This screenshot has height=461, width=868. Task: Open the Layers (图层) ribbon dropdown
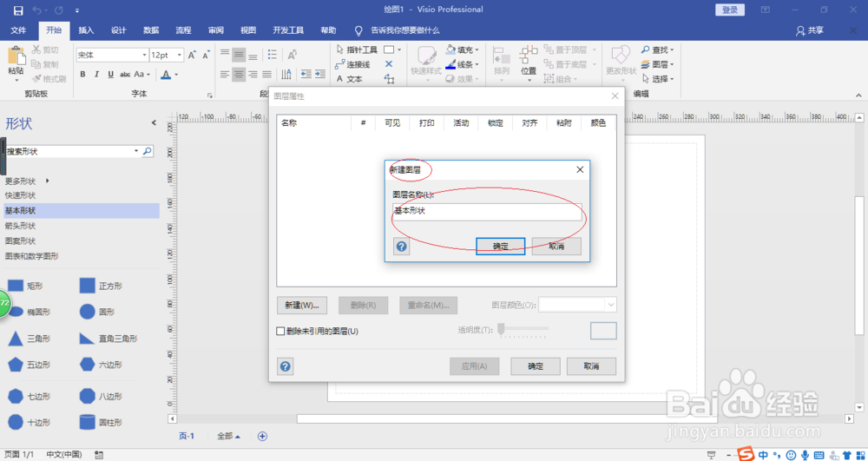click(658, 64)
